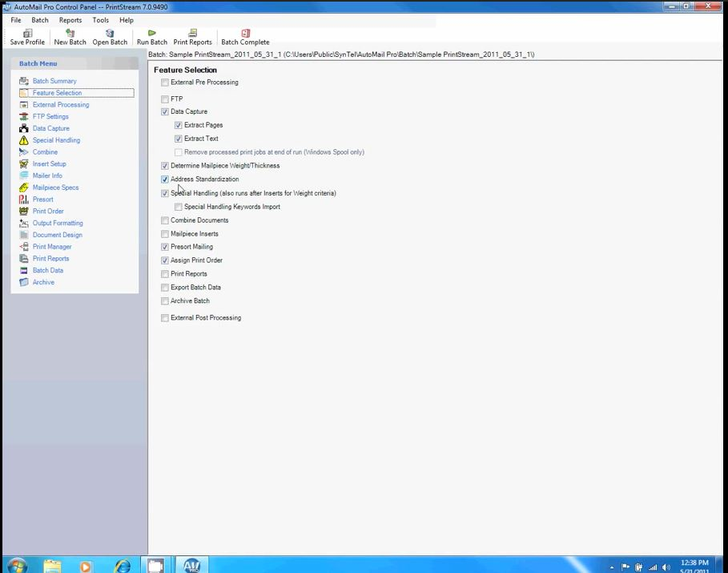Screen dimensions: 728x573
Task: Open the Tools menu
Action: click(x=99, y=19)
